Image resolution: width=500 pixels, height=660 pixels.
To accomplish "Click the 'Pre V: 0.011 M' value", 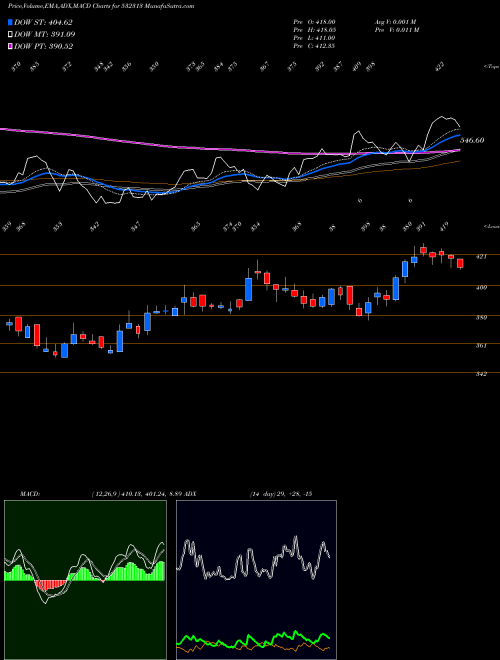I will tap(396, 30).
